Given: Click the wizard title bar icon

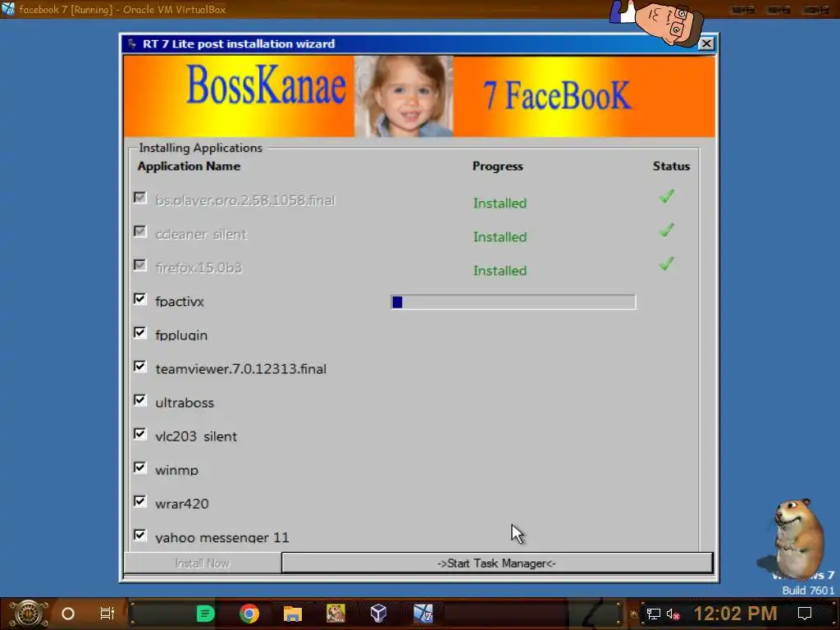Looking at the screenshot, I should (x=132, y=44).
